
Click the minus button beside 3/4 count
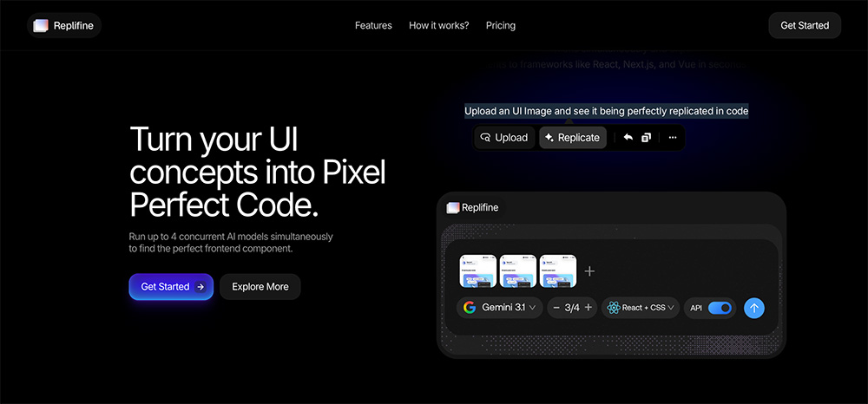(x=556, y=308)
